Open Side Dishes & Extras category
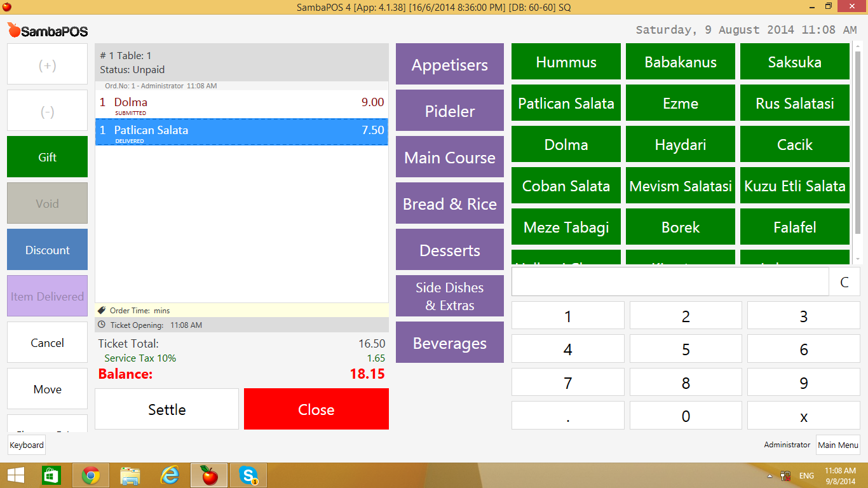Screen dimensions: 868x488 pyautogui.click(x=450, y=296)
